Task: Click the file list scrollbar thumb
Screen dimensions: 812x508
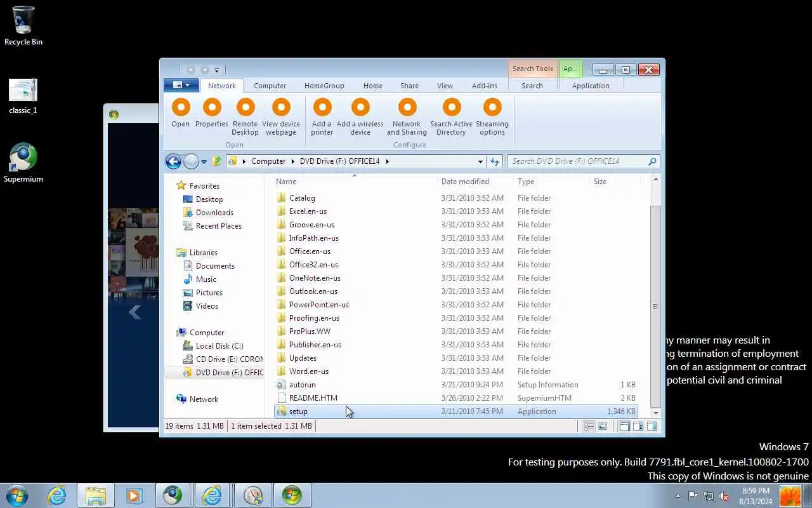Action: point(656,307)
